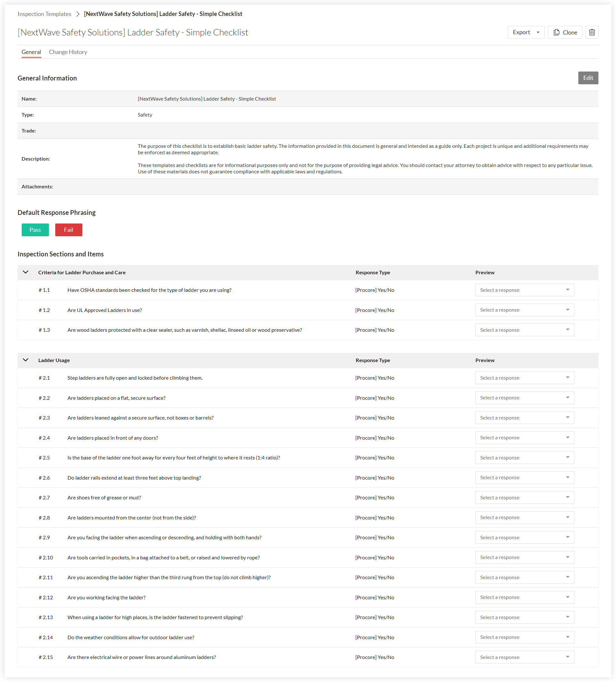This screenshot has width=616, height=682.
Task: Open response dropdown for item 2.12
Action: pos(524,597)
